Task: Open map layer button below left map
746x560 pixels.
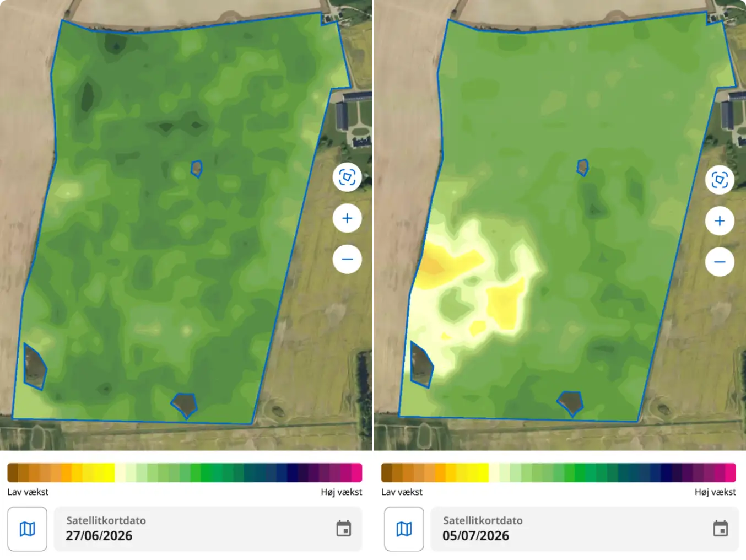Action: [x=28, y=529]
